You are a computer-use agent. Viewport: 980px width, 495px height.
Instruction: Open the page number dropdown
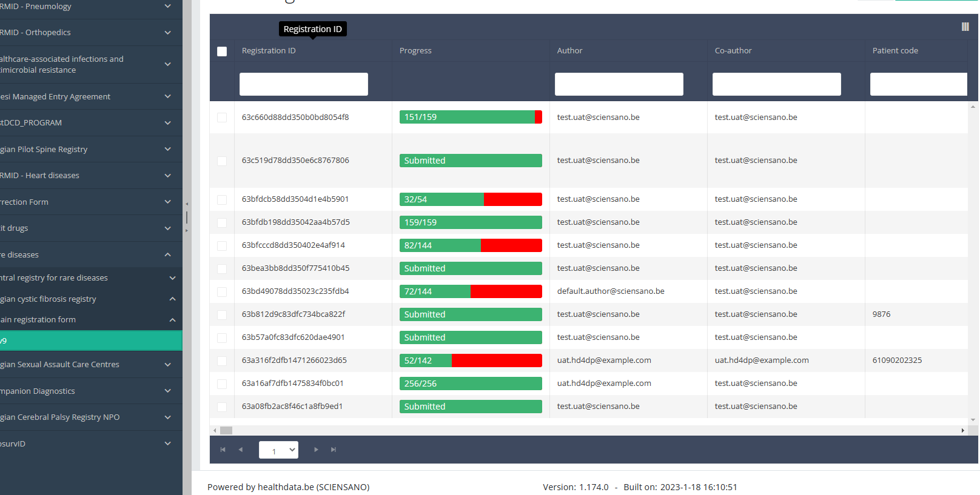(x=278, y=450)
